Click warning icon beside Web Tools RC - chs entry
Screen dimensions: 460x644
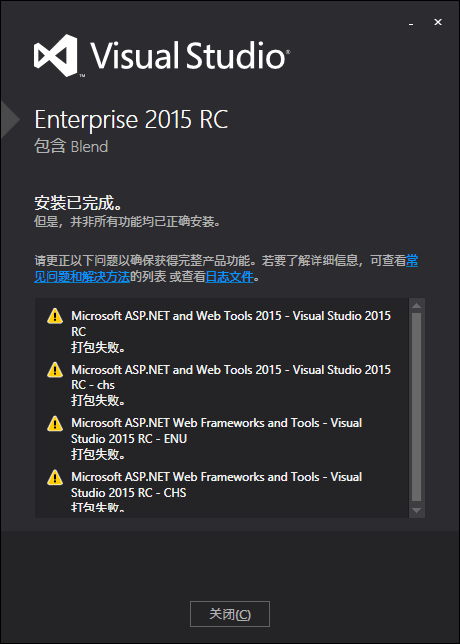(x=55, y=370)
